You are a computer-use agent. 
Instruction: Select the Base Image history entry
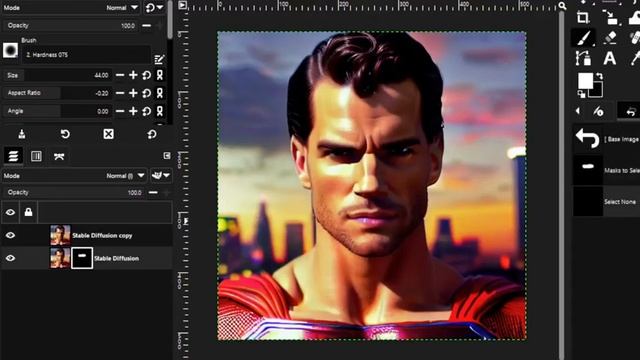607,139
